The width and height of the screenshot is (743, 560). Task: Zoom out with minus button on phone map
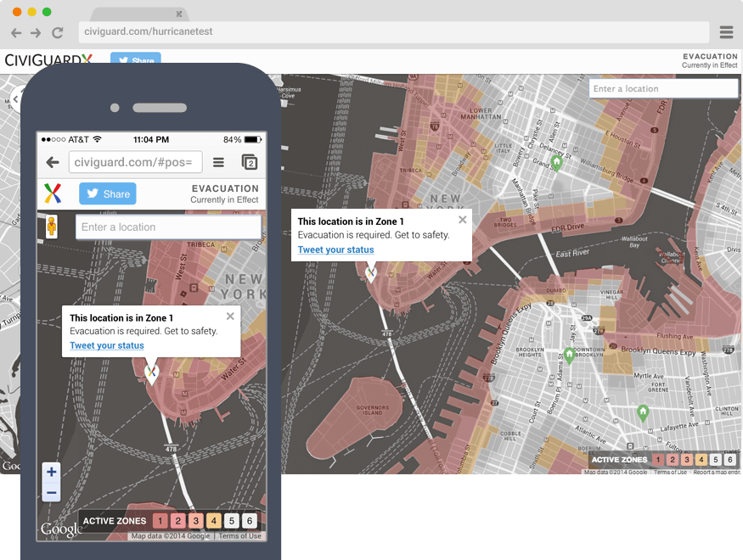pos(52,492)
